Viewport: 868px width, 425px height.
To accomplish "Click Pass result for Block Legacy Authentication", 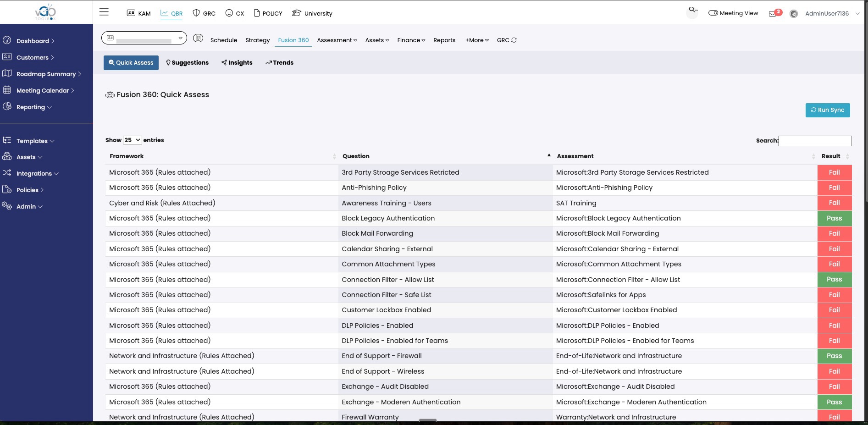I will [x=835, y=218].
